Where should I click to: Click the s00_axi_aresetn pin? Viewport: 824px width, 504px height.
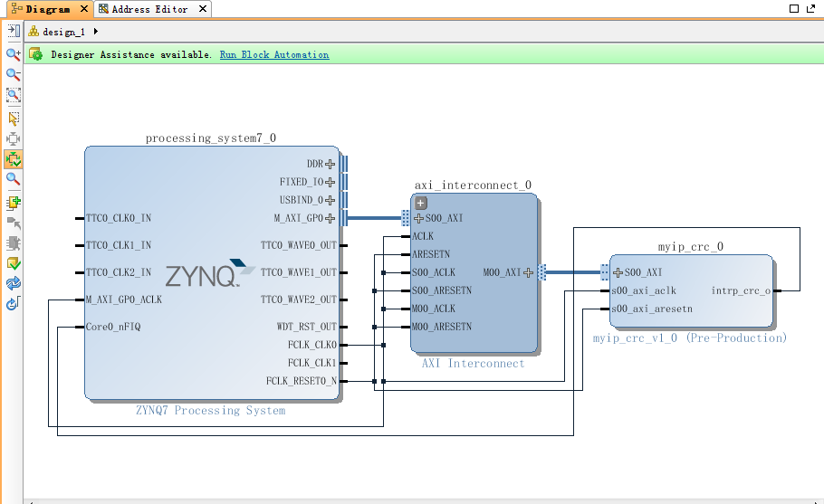click(x=652, y=309)
